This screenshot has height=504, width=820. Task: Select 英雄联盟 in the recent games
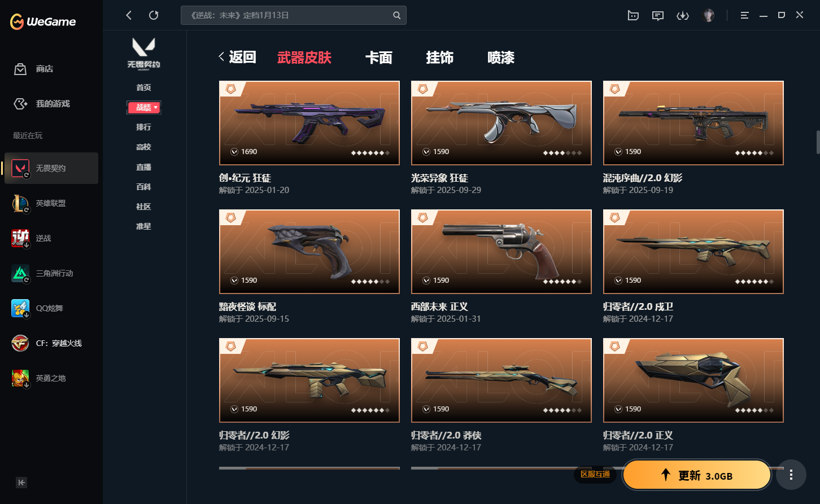(x=51, y=203)
